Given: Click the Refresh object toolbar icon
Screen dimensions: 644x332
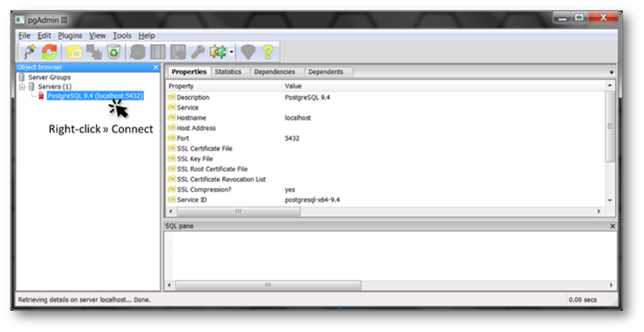Looking at the screenshot, I should (49, 52).
